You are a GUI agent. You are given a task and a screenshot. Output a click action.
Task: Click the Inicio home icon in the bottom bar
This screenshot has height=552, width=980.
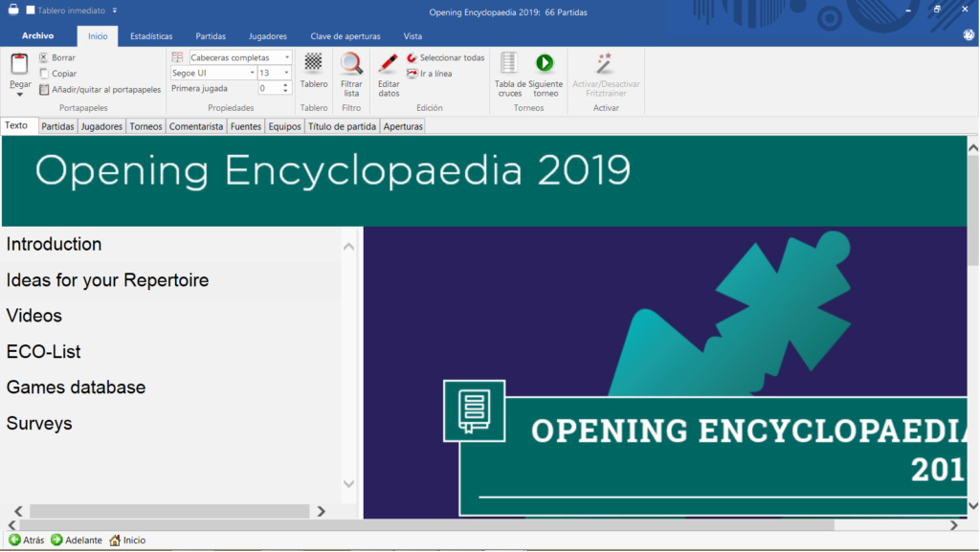[x=115, y=540]
